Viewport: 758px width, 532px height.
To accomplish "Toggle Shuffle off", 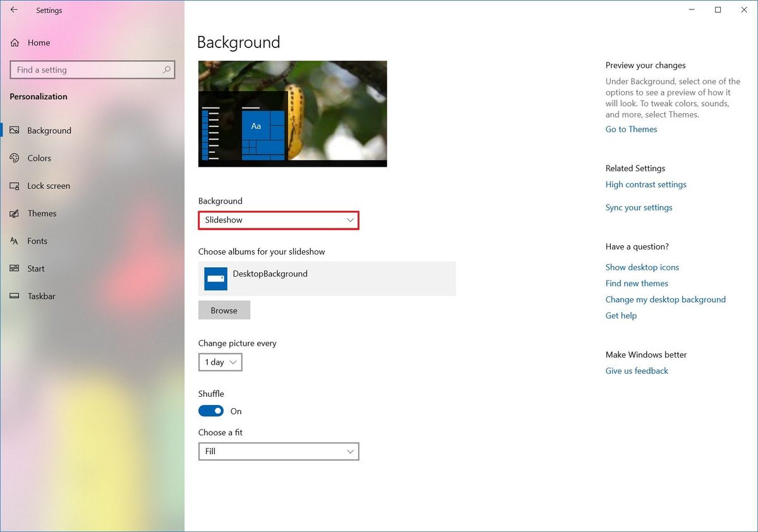I will [211, 411].
